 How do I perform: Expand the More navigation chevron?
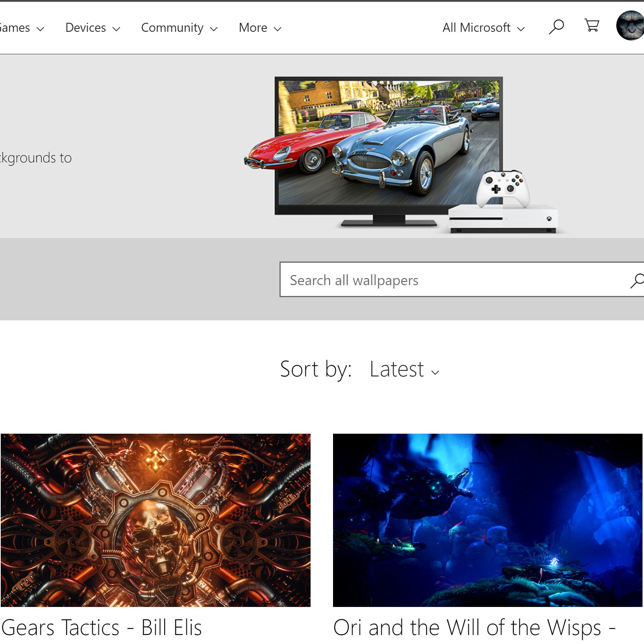click(277, 28)
